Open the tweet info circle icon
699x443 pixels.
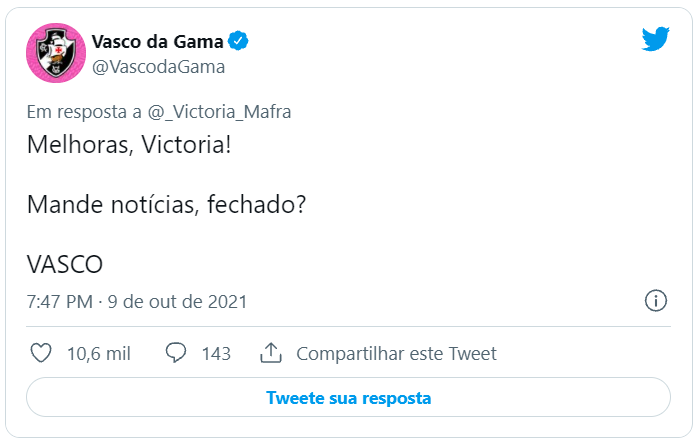pyautogui.click(x=656, y=301)
